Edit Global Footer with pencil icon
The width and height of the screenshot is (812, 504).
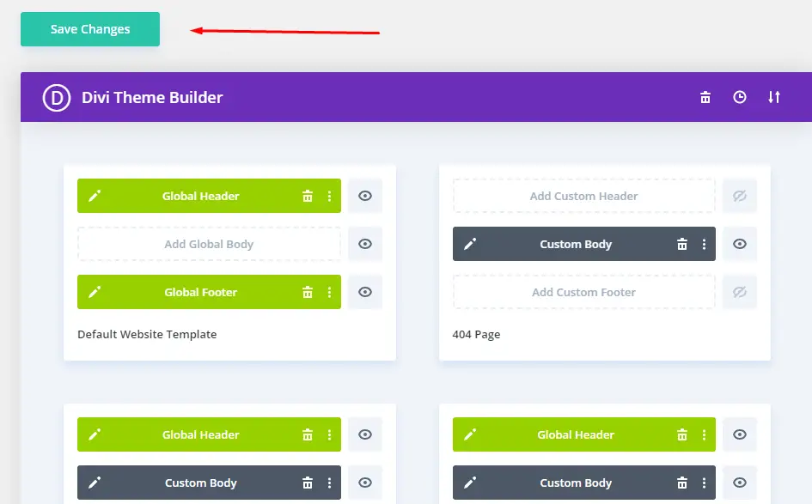pos(95,292)
